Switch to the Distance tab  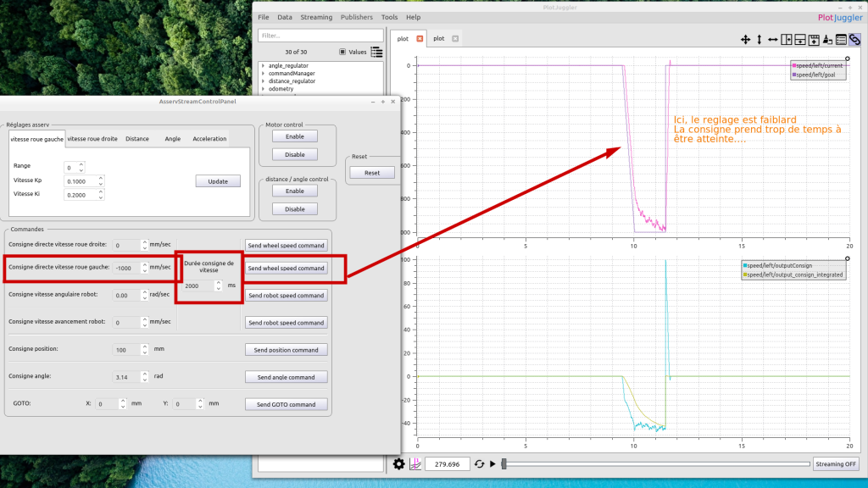[x=137, y=139]
